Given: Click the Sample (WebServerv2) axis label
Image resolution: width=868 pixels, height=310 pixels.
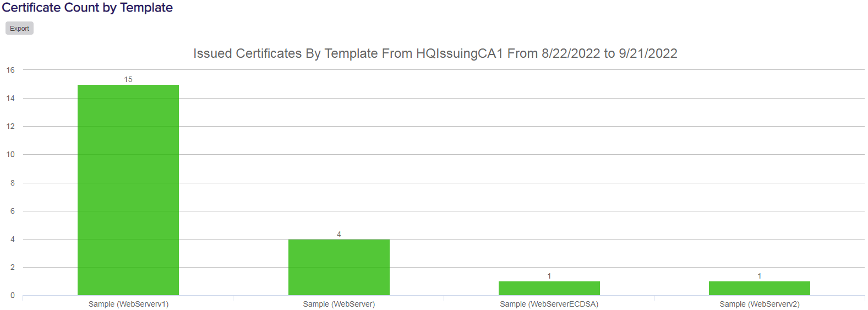Looking at the screenshot, I should [x=759, y=304].
